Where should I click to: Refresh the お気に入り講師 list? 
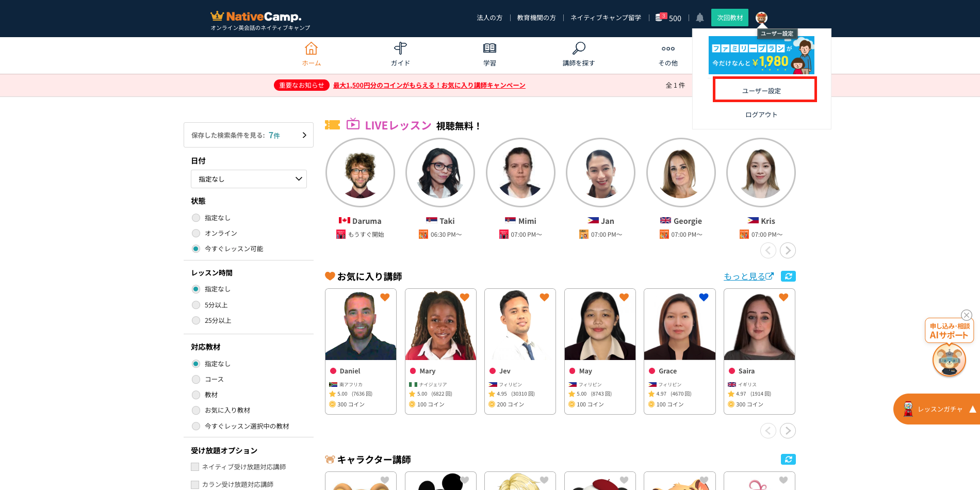[788, 276]
